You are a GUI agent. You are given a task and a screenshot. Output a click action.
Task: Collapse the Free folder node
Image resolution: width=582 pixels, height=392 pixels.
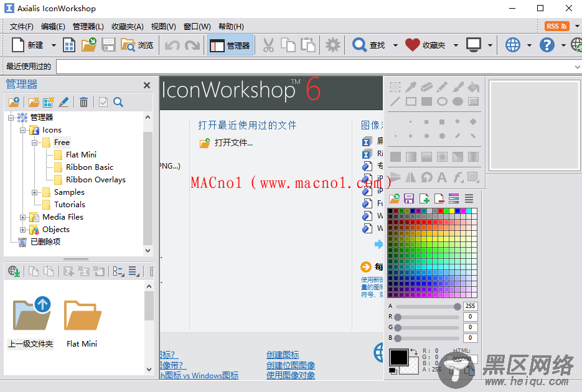[x=34, y=142]
